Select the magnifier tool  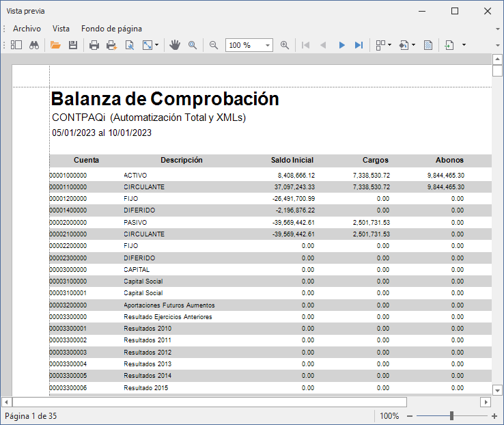(x=193, y=45)
